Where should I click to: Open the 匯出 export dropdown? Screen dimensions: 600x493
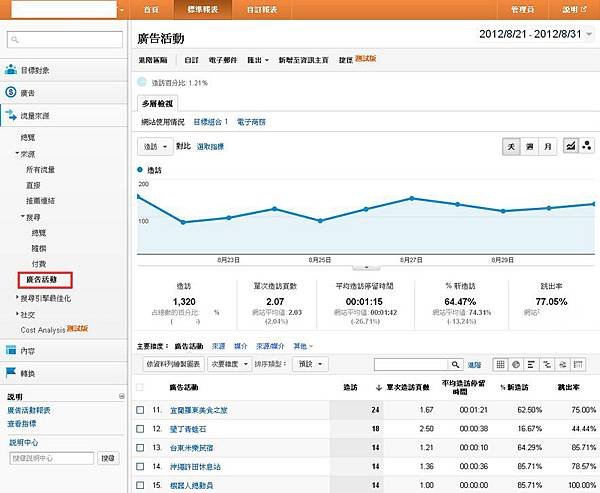[258, 60]
